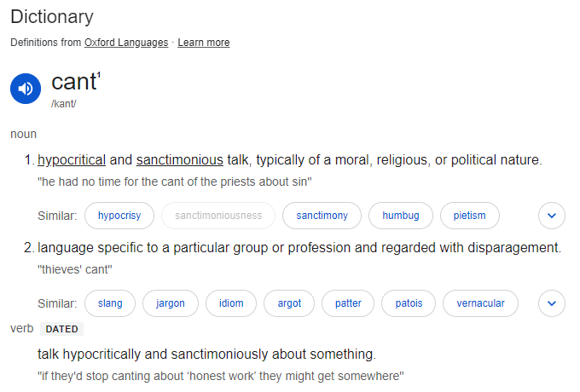Screen dimensions: 580x392
Task: Expand more synonyms for the first definition
Action: coord(552,216)
